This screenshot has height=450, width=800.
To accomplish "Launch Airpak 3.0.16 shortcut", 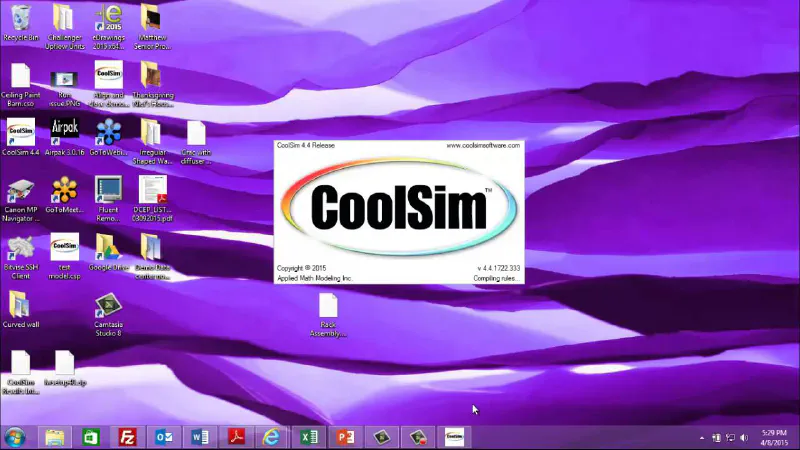I will [x=64, y=137].
